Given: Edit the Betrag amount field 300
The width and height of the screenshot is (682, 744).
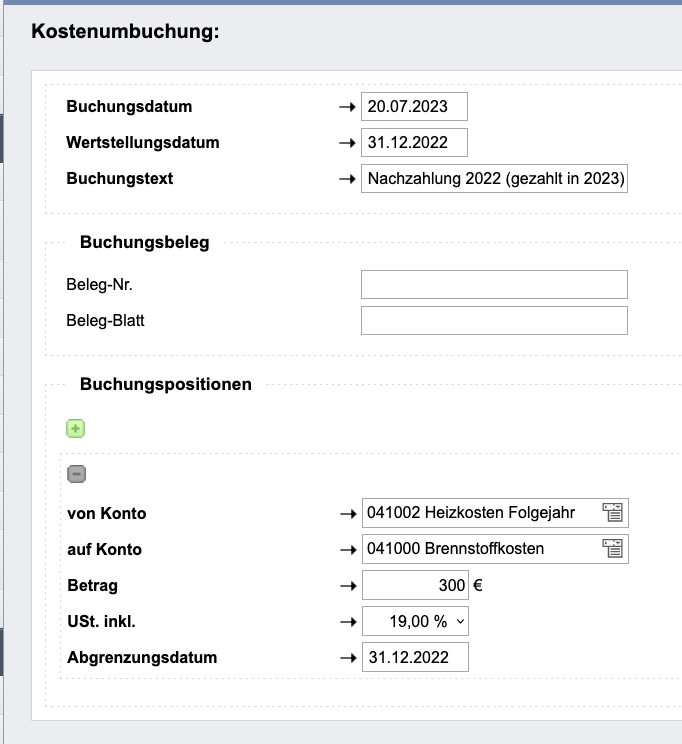Looking at the screenshot, I should pyautogui.click(x=415, y=585).
